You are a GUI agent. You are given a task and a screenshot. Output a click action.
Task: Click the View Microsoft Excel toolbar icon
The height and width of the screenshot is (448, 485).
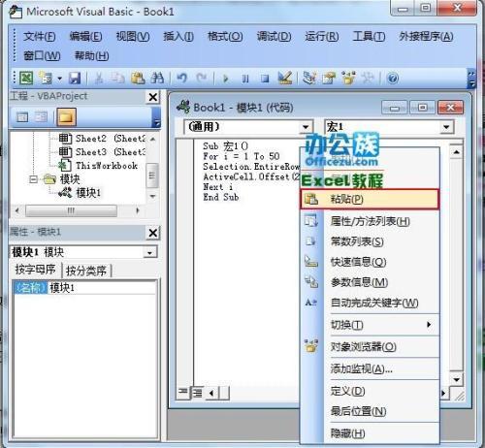[x=26, y=79]
